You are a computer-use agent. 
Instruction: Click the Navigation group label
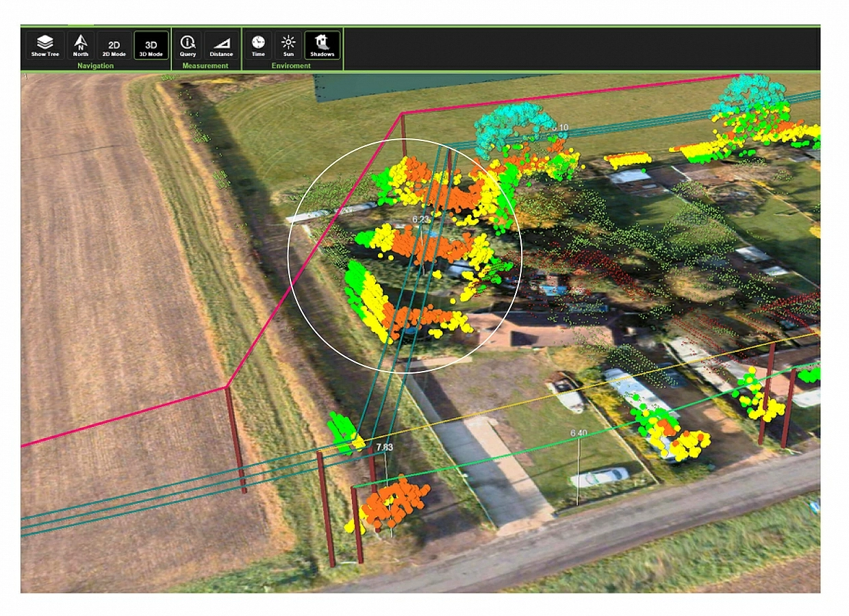click(x=95, y=66)
